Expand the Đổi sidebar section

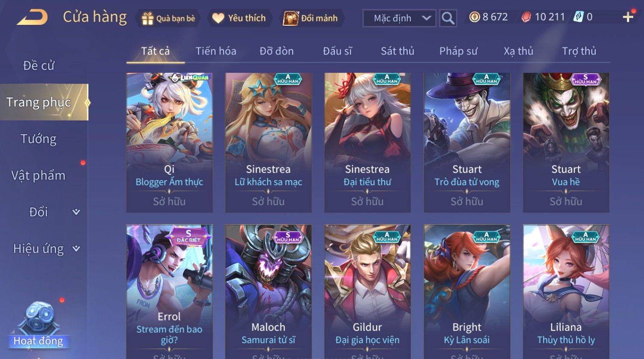click(x=76, y=212)
